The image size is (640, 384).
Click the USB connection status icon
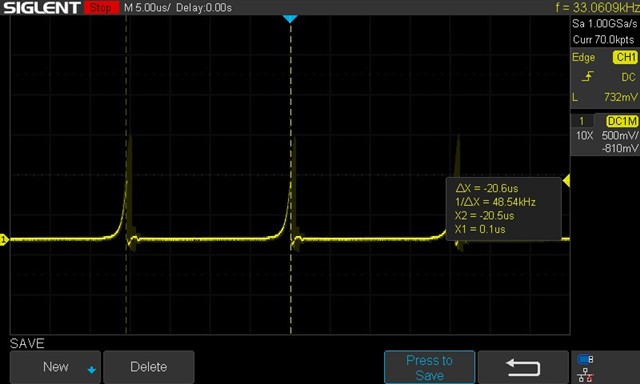(585, 360)
